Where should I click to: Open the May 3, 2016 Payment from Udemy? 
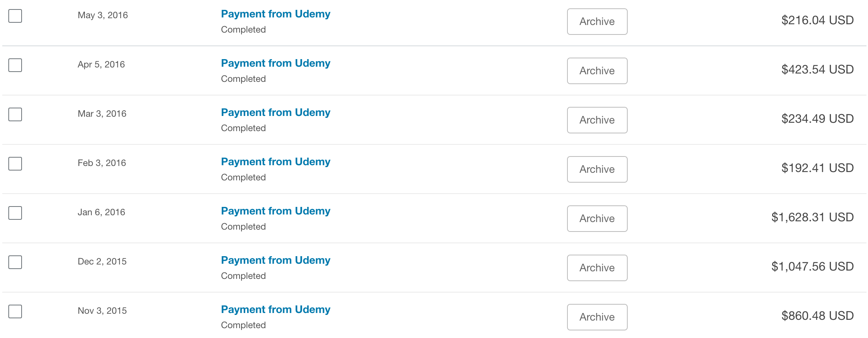(x=276, y=14)
